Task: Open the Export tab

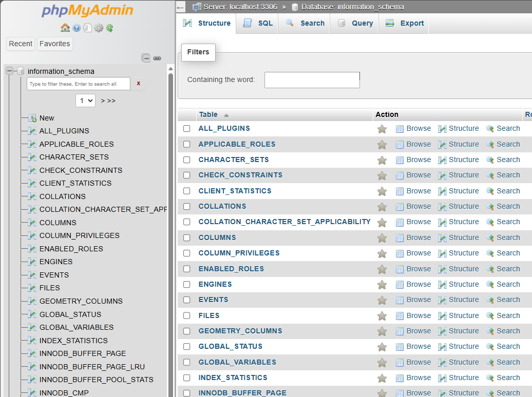Action: click(x=405, y=23)
